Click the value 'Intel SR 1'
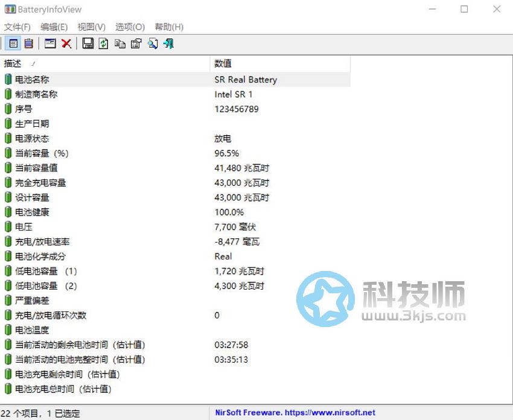Screen dimensions: 513x420 pos(234,94)
